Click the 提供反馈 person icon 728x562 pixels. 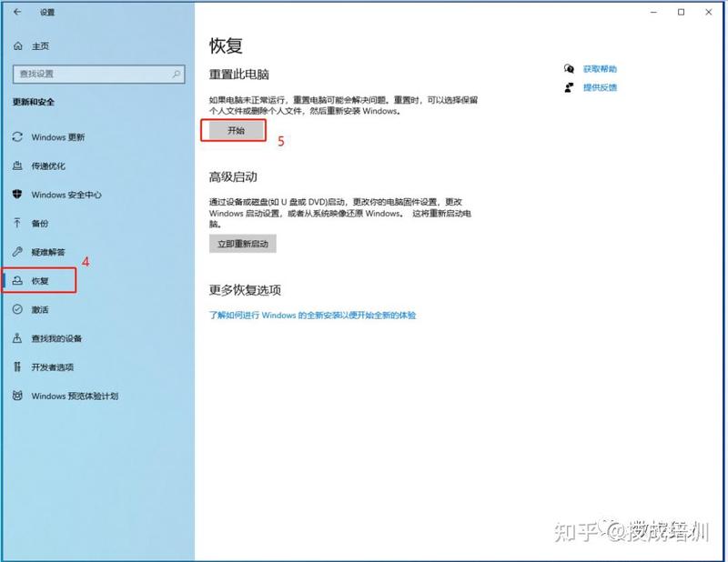coord(569,87)
